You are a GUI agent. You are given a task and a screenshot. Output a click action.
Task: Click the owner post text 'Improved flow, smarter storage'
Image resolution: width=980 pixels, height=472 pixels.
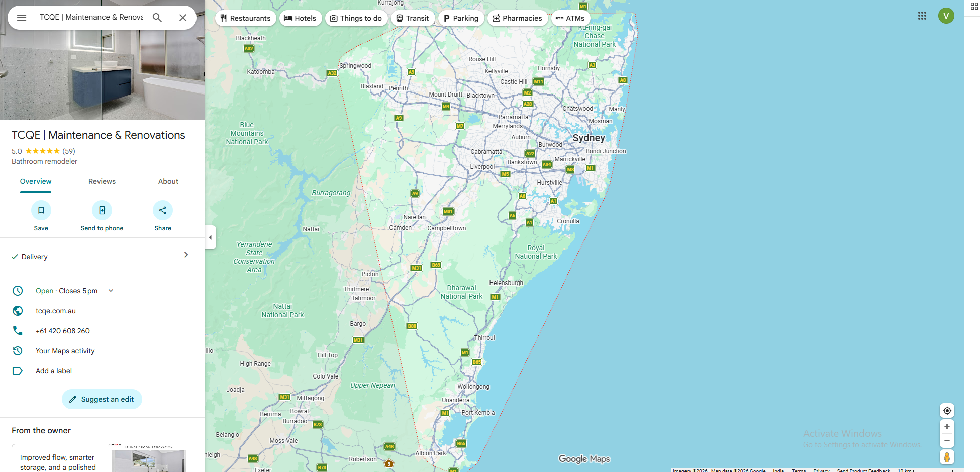pyautogui.click(x=58, y=462)
